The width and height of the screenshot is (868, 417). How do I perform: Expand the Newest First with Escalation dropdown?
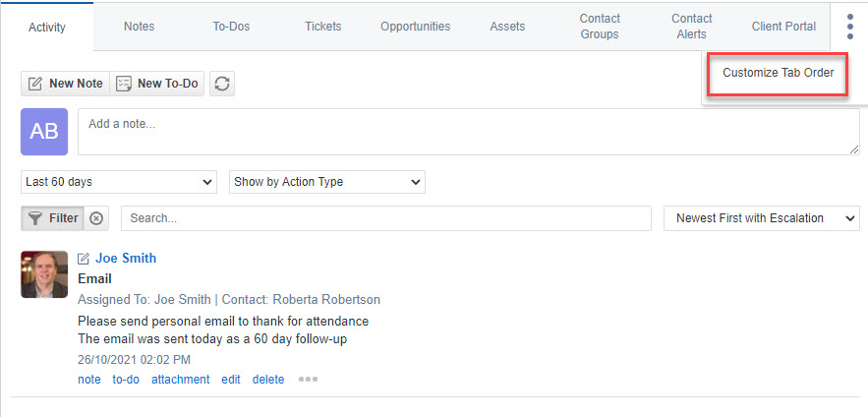[762, 218]
